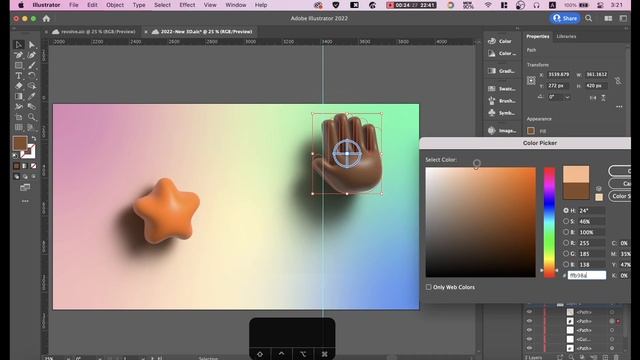
Task: Select the Rotate tool
Action: coord(32,76)
